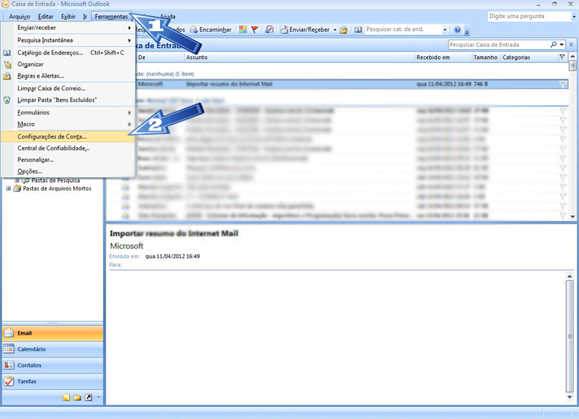Image resolution: width=579 pixels, height=419 pixels.
Task: Open the search options dropdown arrow
Action: 562,45
